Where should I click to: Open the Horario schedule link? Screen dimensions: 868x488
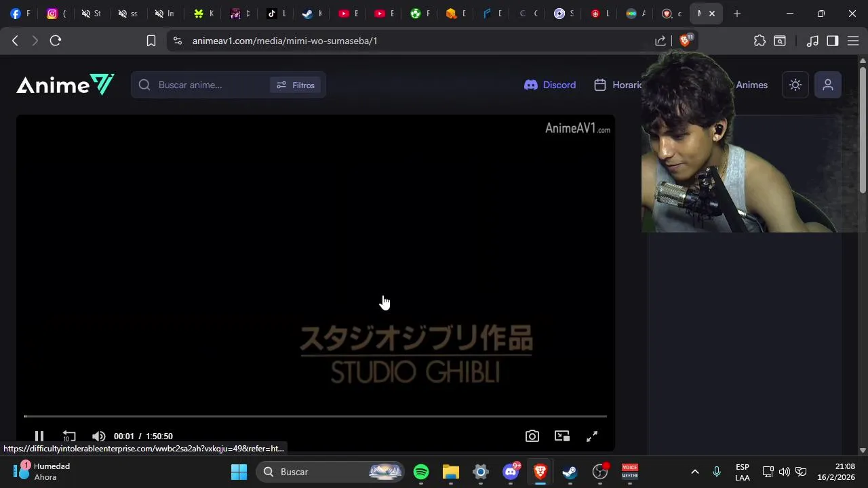tap(618, 85)
